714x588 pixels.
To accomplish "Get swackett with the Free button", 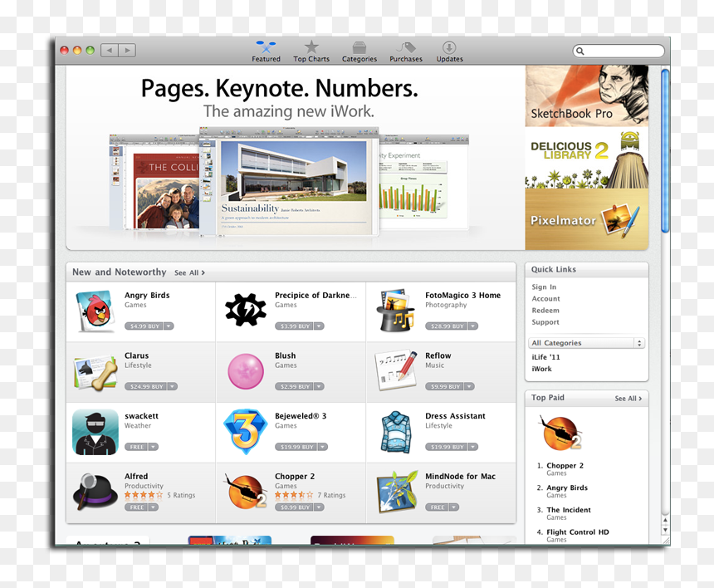I will [x=137, y=447].
